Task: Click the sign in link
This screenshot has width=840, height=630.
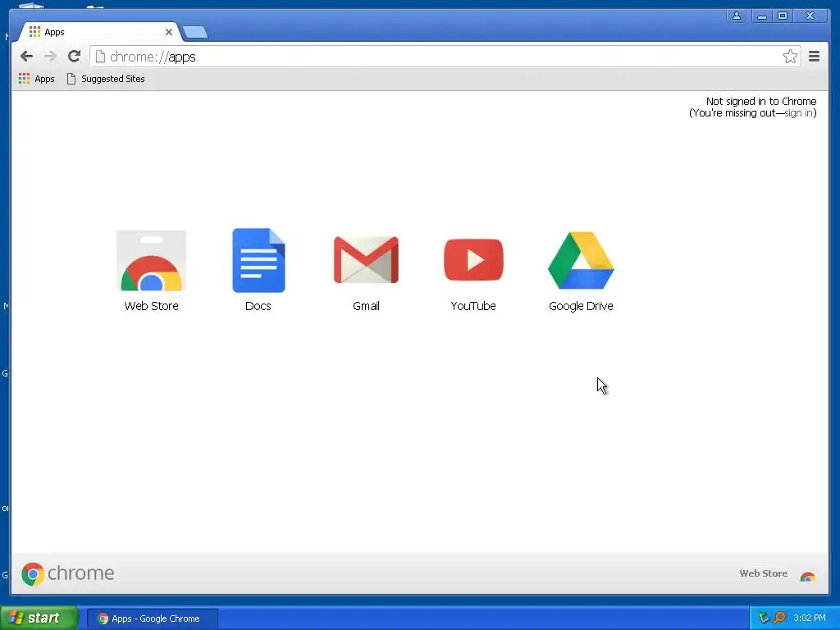Action: point(798,113)
